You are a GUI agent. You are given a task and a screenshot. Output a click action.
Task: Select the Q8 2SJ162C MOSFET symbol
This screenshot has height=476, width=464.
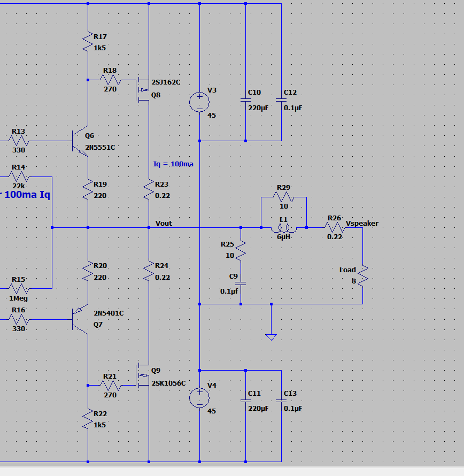(x=143, y=90)
